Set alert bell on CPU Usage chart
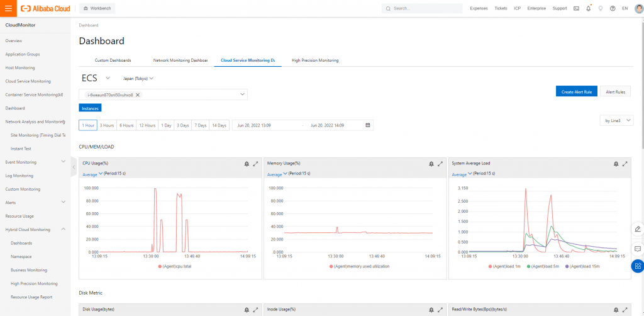Image resolution: width=644 pixels, height=316 pixels. 247,164
